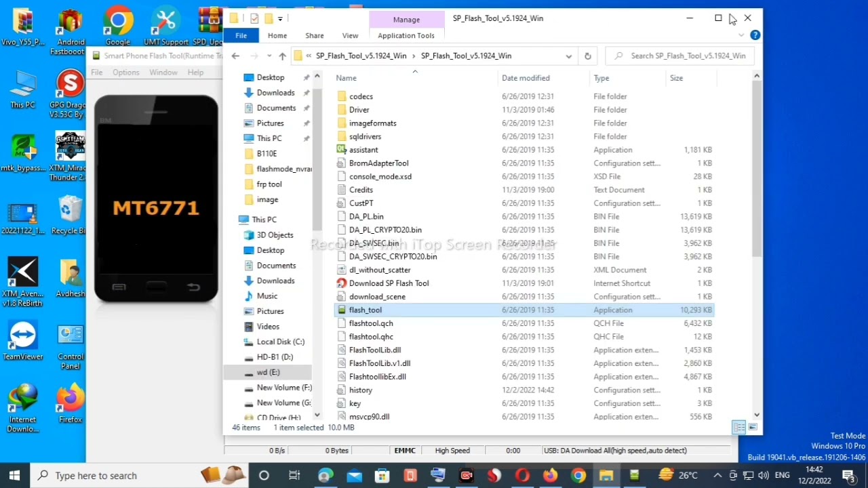Select the Control Panel desktop icon
Screen dimensions: 868x488
coord(71,346)
